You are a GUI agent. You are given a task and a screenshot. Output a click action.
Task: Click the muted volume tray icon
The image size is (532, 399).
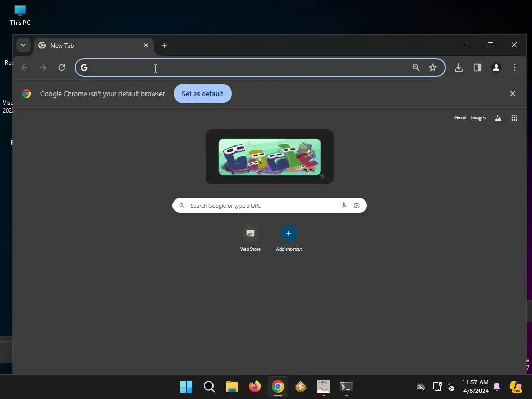(450, 387)
